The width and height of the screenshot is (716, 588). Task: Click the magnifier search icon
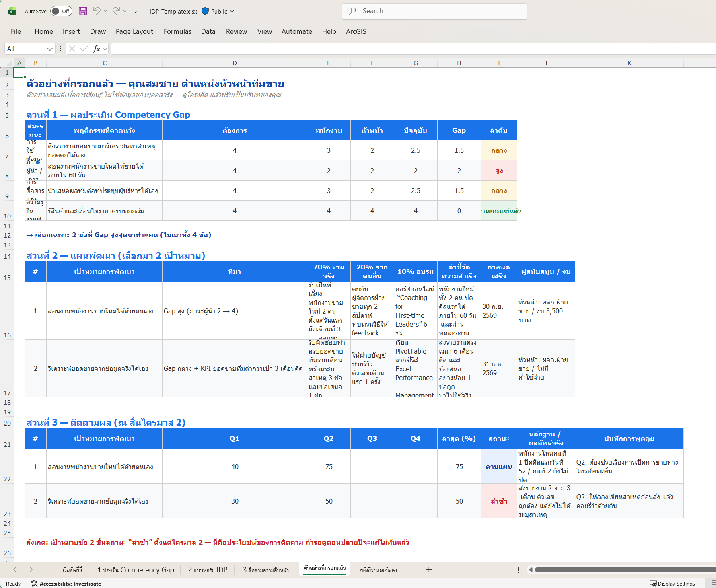[x=352, y=11]
